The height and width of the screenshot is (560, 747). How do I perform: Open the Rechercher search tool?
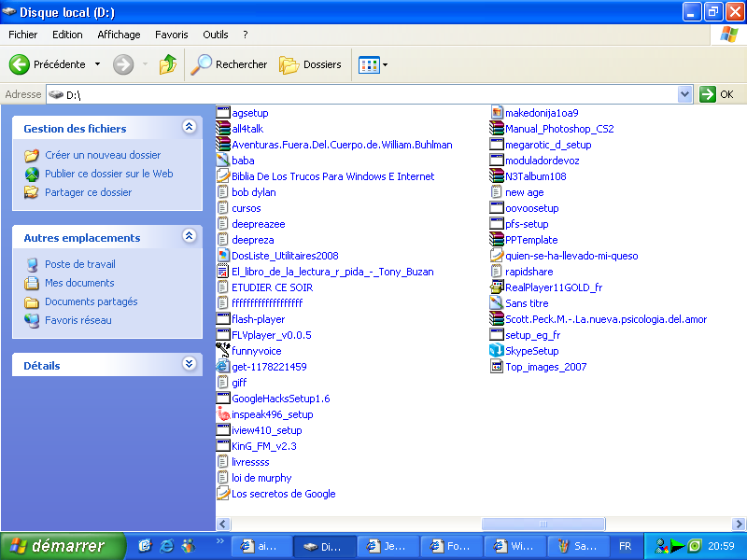click(229, 64)
